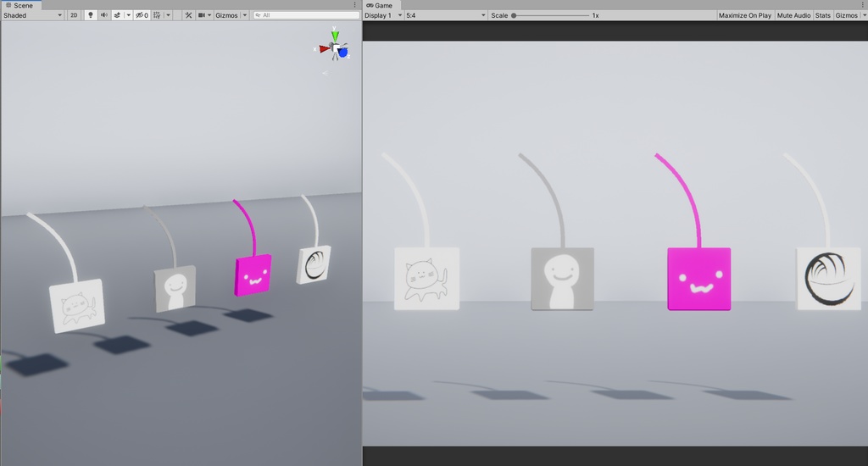The width and height of the screenshot is (868, 466).
Task: Click the magenta smiley cube in Game view
Action: pyautogui.click(x=699, y=279)
